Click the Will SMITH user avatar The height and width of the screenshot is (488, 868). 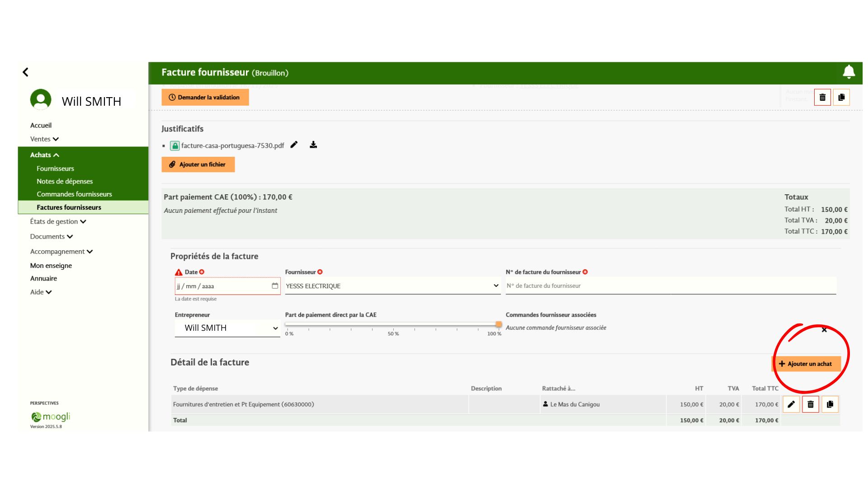tap(41, 99)
